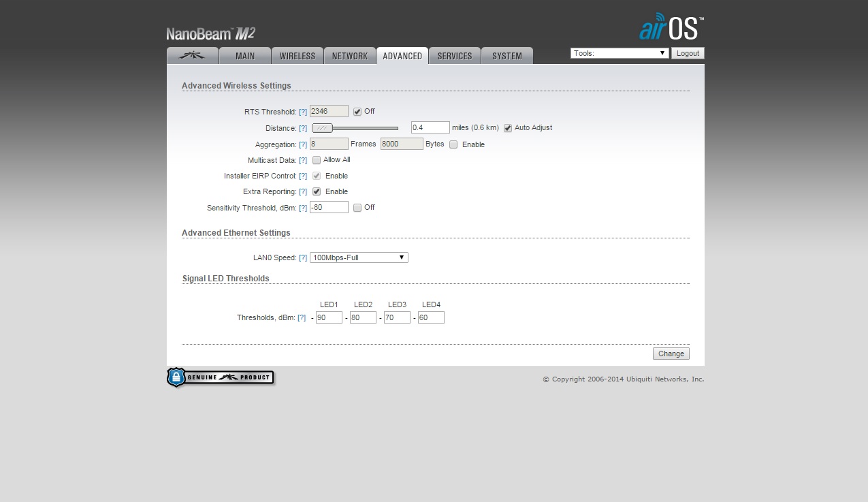
Task: Click the Distance miles input field
Action: tap(430, 127)
